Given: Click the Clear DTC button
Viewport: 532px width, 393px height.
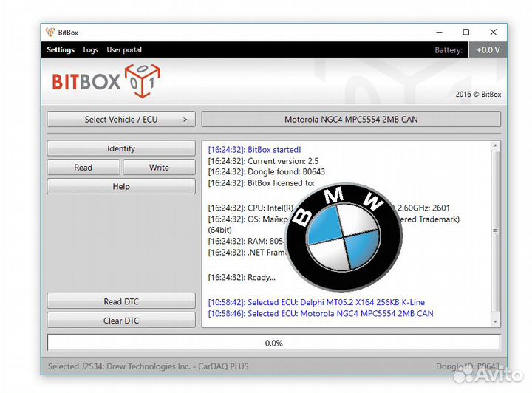Looking at the screenshot, I should [x=121, y=321].
